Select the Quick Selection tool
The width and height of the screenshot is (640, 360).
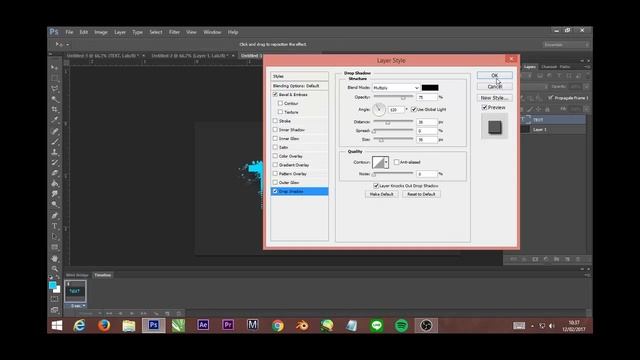click(x=54, y=99)
